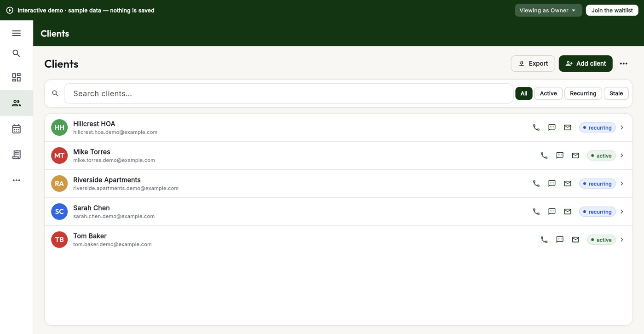Message Riverside Apartments via chat icon
The height and width of the screenshot is (334, 644).
pyautogui.click(x=552, y=184)
